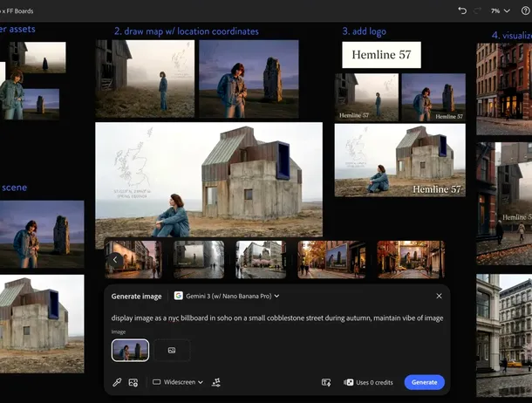Select the yellow taxi autumn street result
This screenshot has width=532, height=403.
click(x=411, y=260)
